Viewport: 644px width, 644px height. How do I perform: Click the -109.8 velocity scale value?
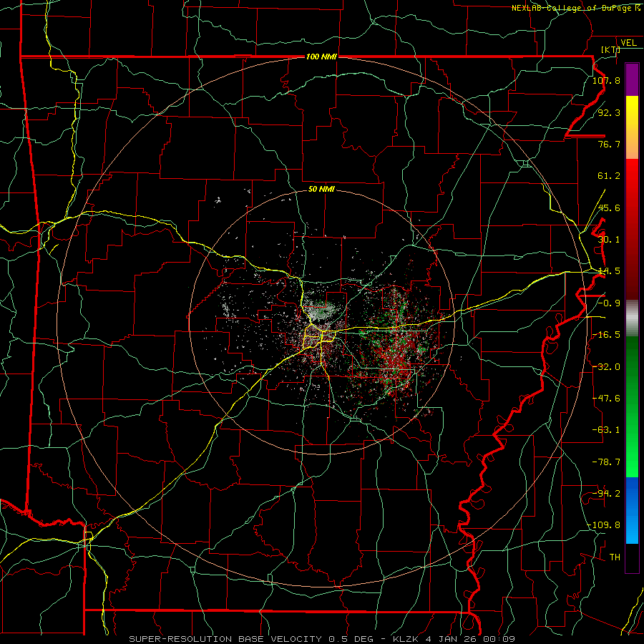[x=604, y=525]
